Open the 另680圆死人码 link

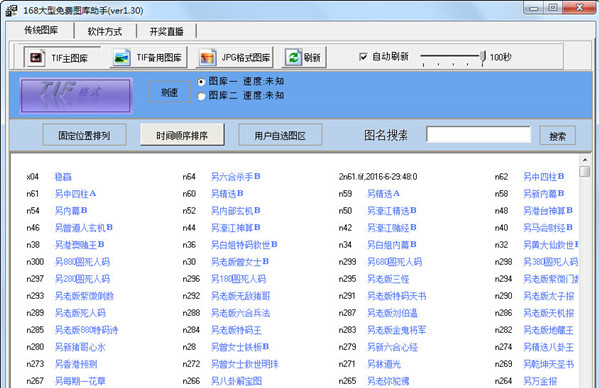(395, 262)
